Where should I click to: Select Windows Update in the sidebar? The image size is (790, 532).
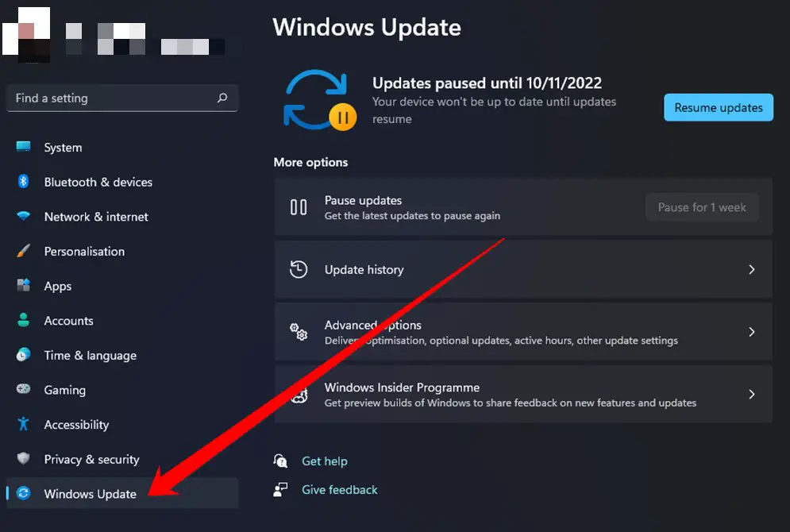point(122,493)
